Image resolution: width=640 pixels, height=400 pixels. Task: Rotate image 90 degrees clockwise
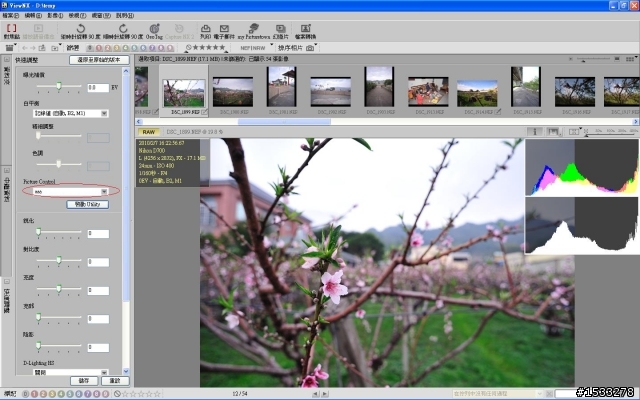(123, 29)
